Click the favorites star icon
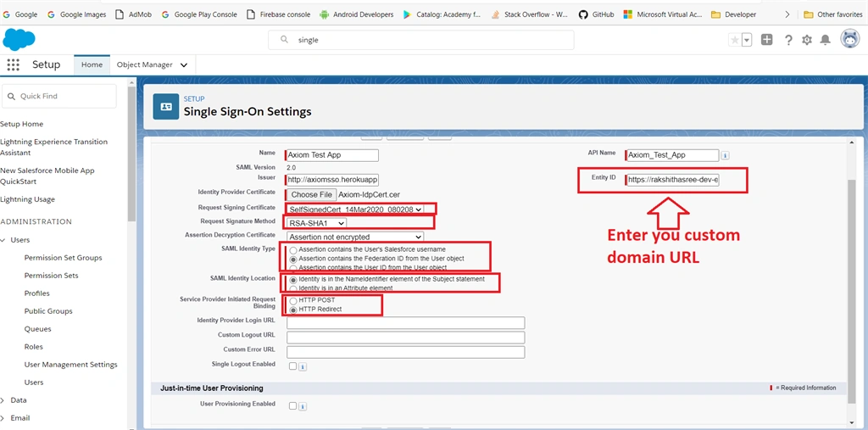The height and width of the screenshot is (430, 868). [x=735, y=40]
